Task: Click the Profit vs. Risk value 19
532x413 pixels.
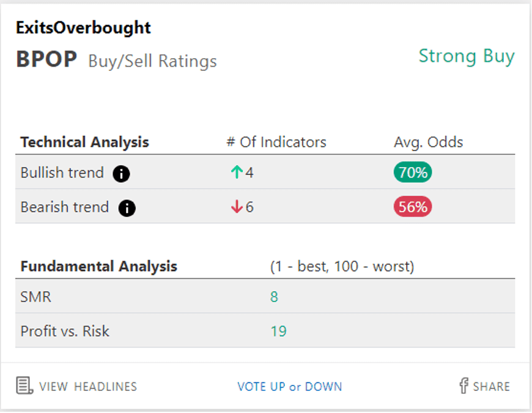Action: coord(278,332)
